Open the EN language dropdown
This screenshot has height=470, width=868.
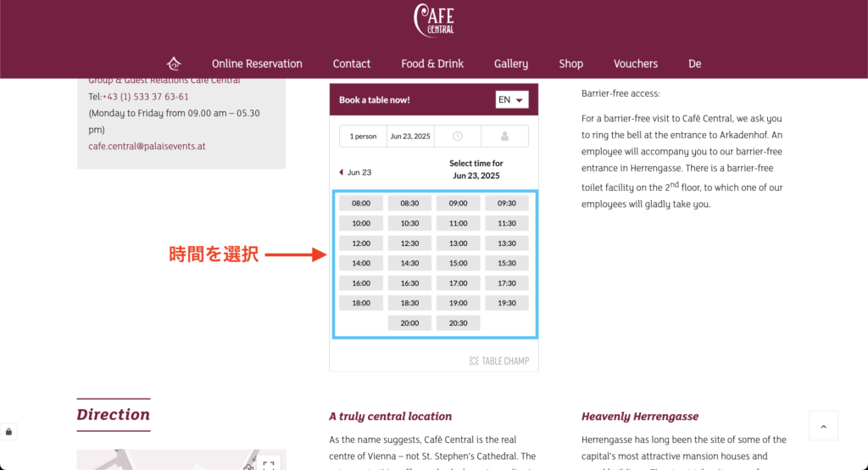pyautogui.click(x=512, y=100)
